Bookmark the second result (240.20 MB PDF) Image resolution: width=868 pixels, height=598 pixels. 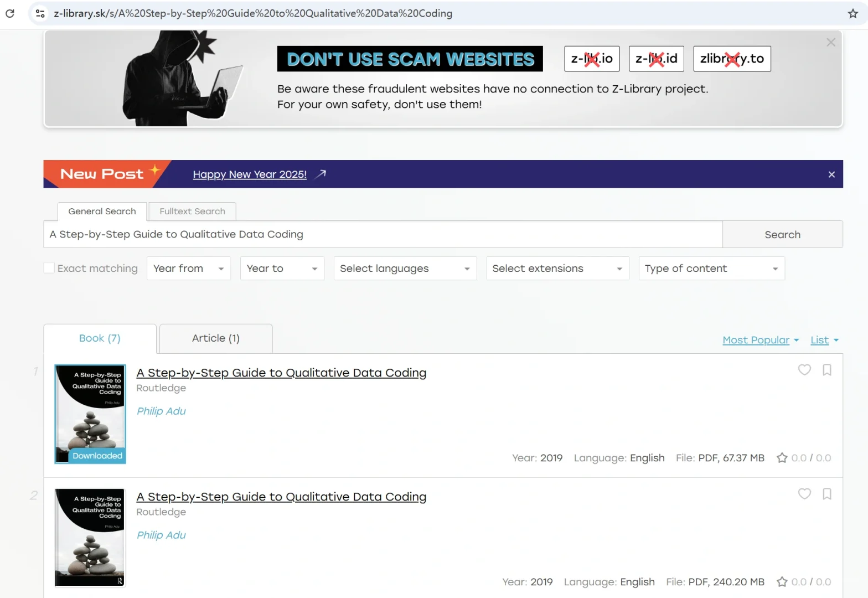(827, 493)
